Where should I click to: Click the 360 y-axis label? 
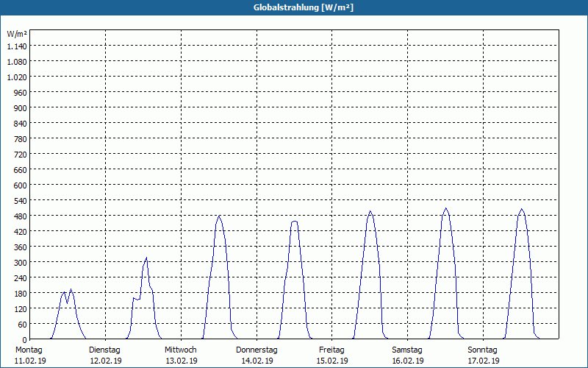[21, 247]
